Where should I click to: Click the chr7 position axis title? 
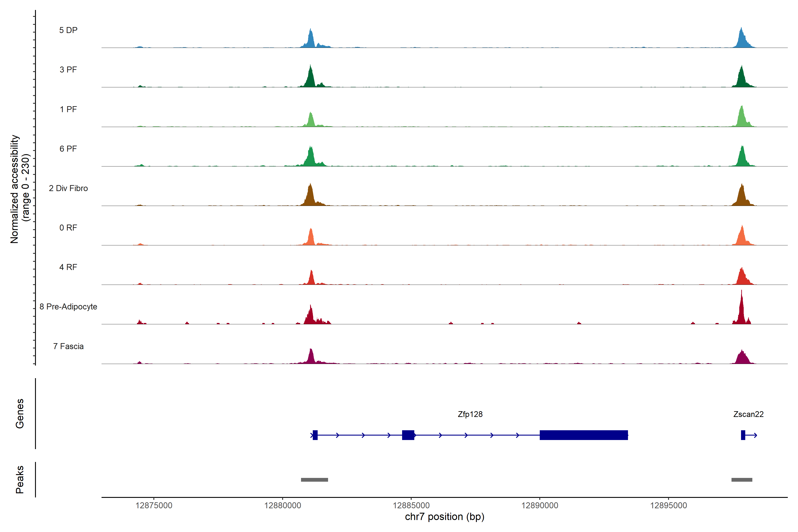444,517
